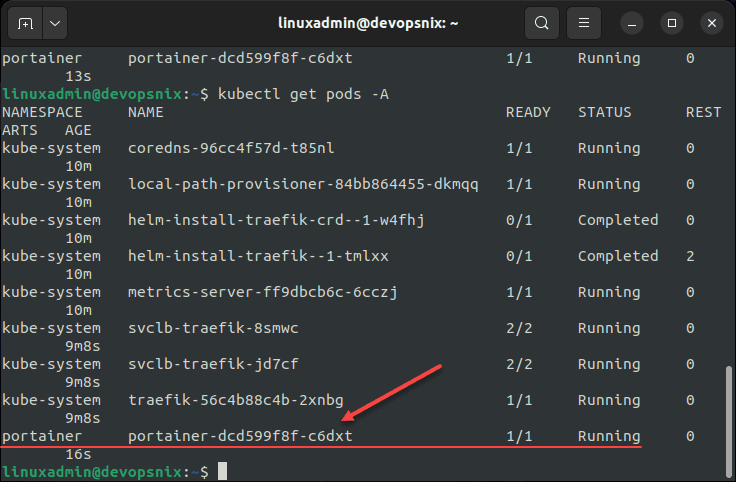736x482 pixels.
Task: Click the 16s age of portainer pod
Action: [78, 454]
